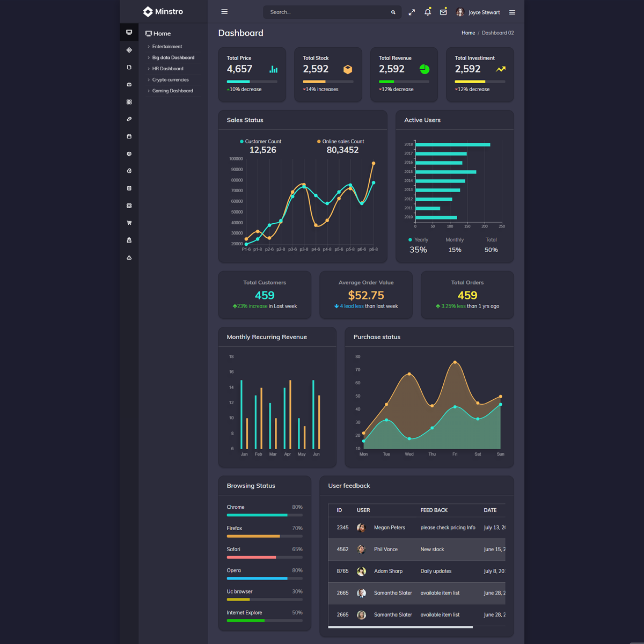644x644 pixels.
Task: Click the shopping cart sidebar icon
Action: 129,223
